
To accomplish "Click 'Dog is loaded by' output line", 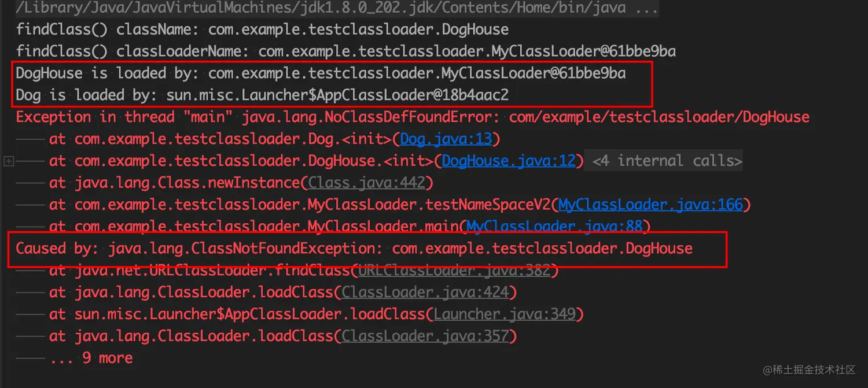I will [262, 95].
